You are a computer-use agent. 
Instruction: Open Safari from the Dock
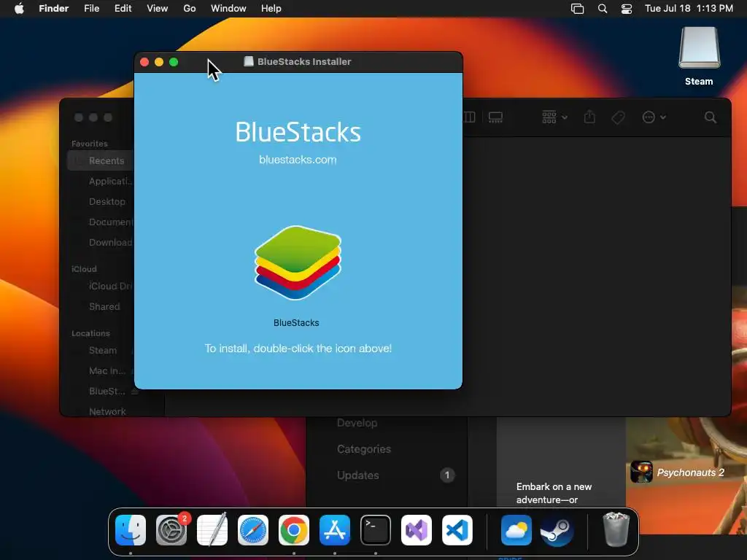pyautogui.click(x=253, y=530)
